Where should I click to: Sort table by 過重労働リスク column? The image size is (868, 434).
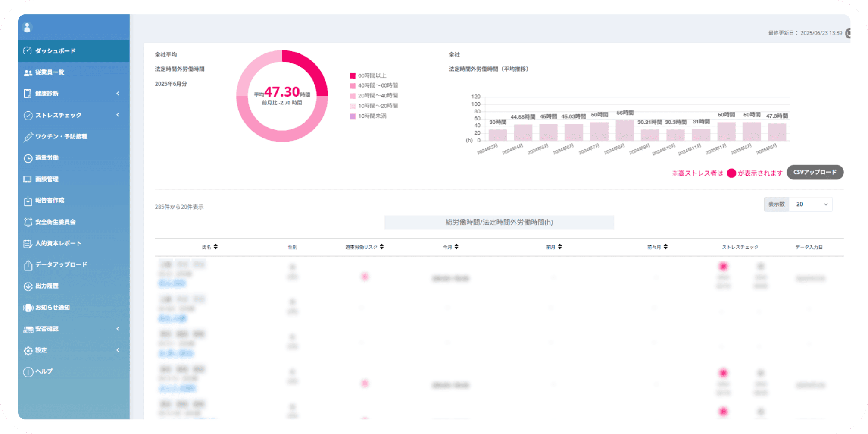pos(382,247)
